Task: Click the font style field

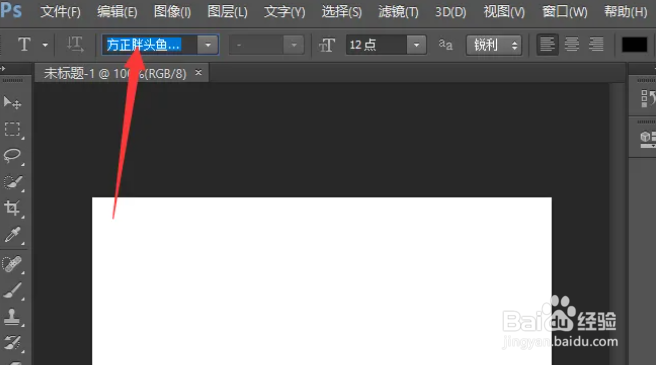Action: tap(256, 45)
